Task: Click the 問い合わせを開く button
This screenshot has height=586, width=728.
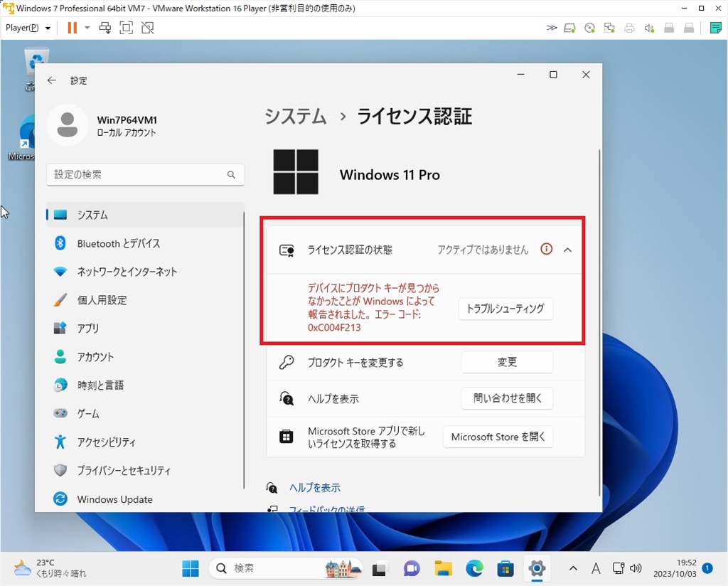Action: [507, 398]
